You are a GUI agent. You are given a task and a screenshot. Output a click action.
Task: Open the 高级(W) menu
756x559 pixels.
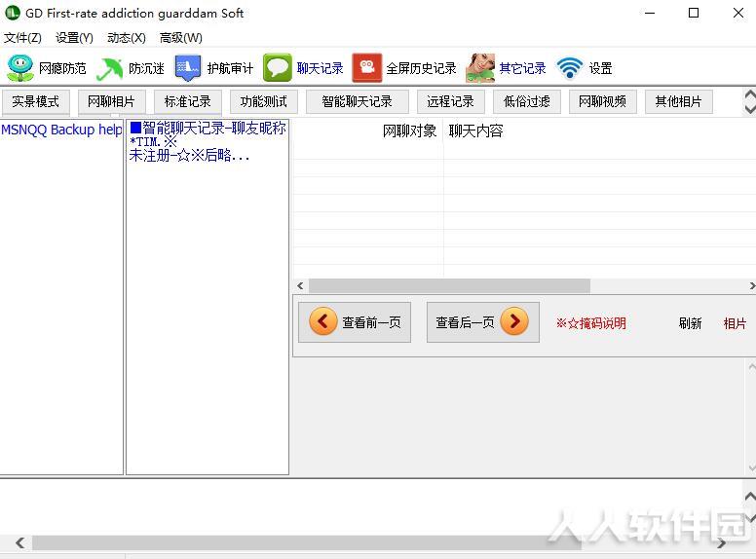click(181, 38)
